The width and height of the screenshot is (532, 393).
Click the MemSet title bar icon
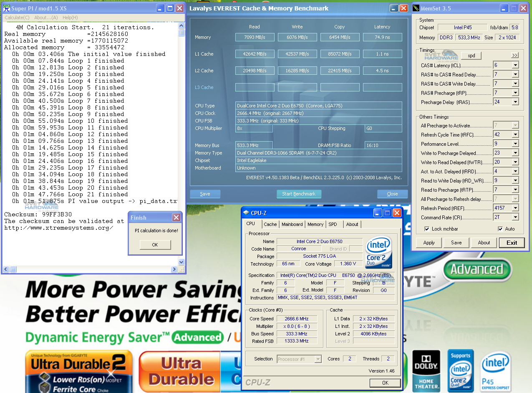pyautogui.click(x=416, y=8)
